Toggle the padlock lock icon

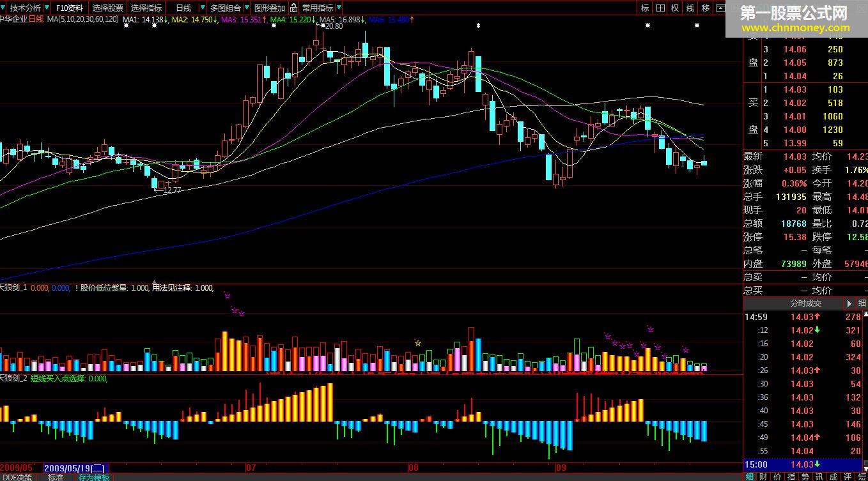[x=293, y=8]
